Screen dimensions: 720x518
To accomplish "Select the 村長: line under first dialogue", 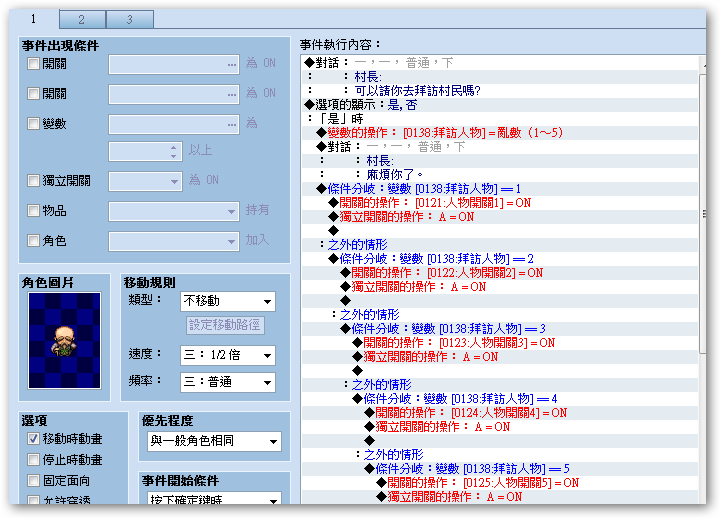I will [500, 77].
